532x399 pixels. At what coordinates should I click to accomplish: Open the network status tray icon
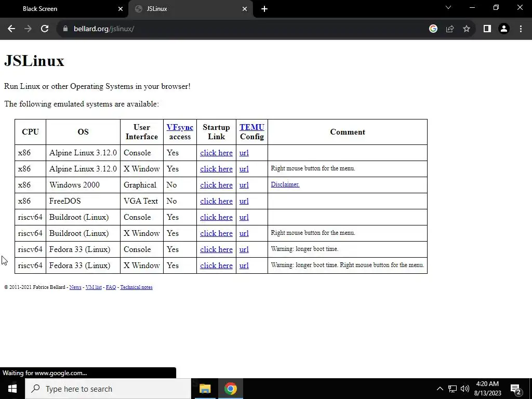pos(453,389)
